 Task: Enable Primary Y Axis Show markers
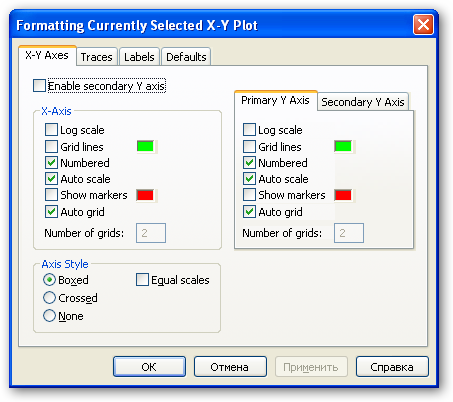pos(249,194)
